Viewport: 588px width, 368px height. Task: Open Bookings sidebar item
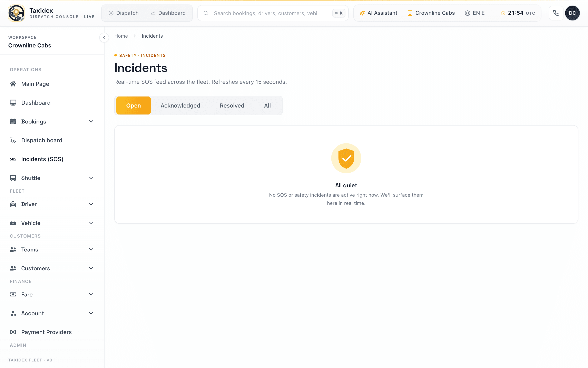point(52,121)
